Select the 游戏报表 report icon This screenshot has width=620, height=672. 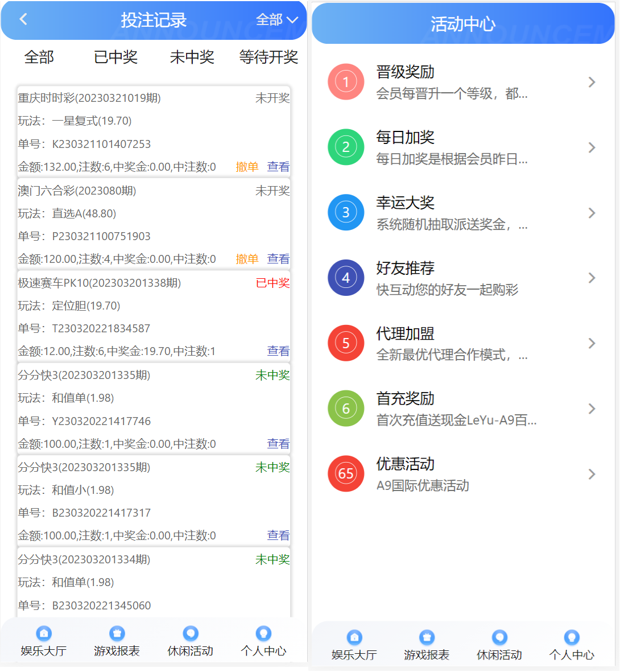tap(117, 633)
